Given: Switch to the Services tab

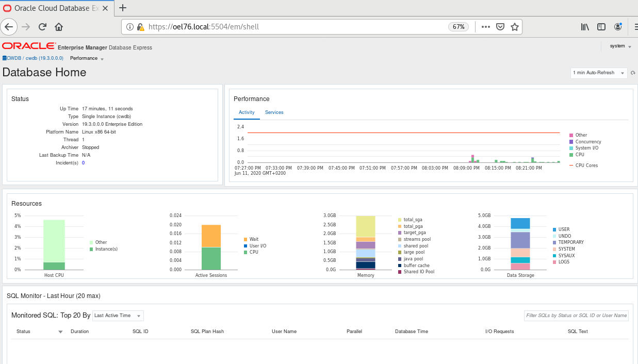Looking at the screenshot, I should click(274, 112).
